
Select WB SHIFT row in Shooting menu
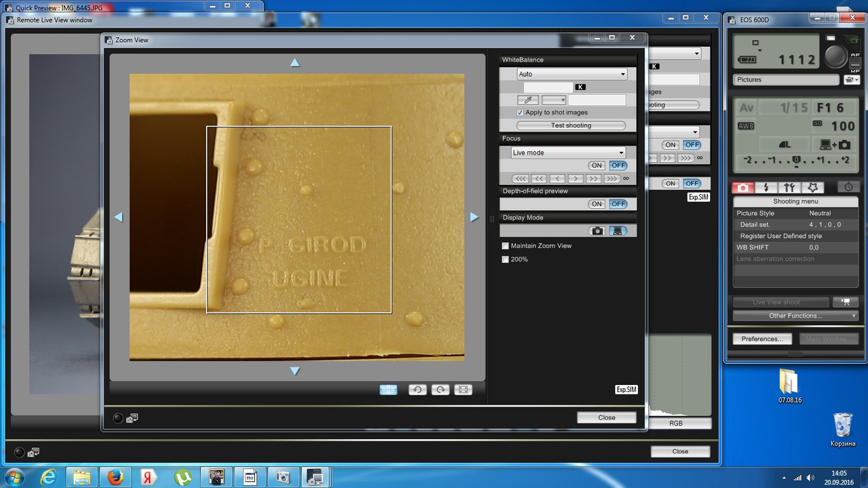tap(795, 247)
